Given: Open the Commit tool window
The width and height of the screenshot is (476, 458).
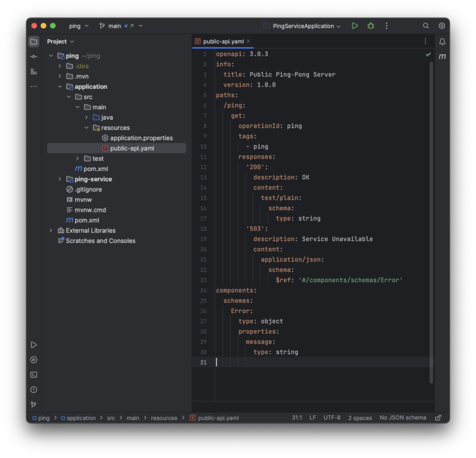Looking at the screenshot, I should pyautogui.click(x=34, y=56).
